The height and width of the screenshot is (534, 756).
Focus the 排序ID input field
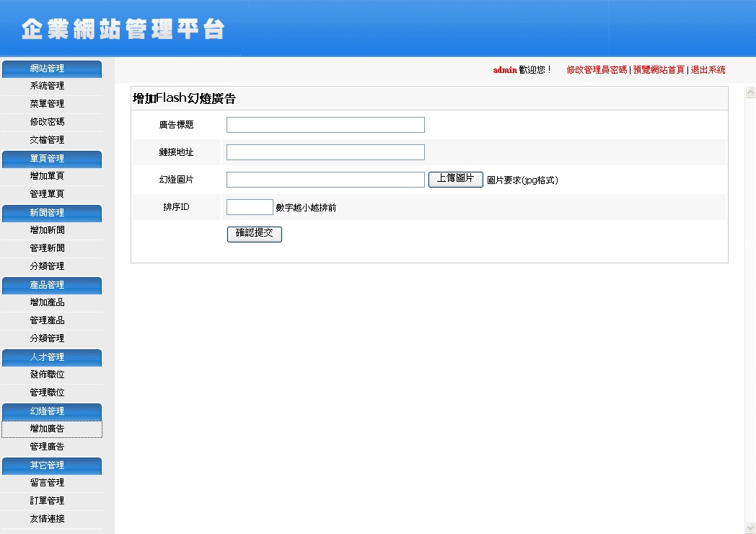click(250, 207)
